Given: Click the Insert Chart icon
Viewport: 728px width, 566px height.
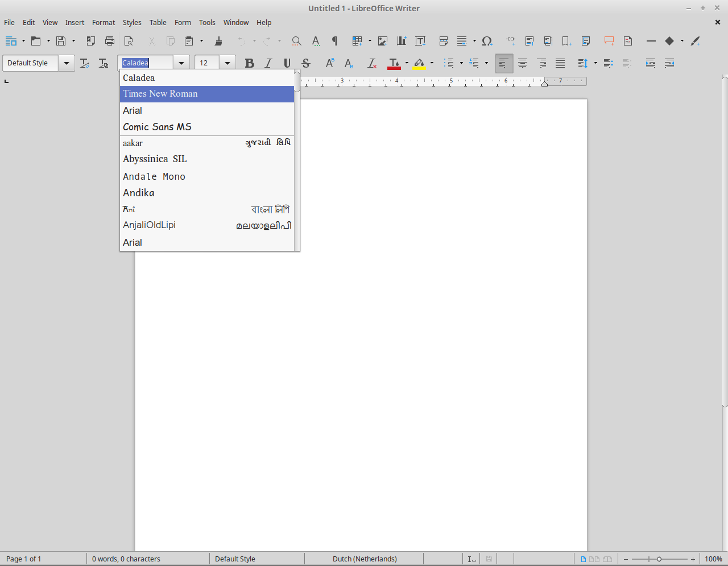Looking at the screenshot, I should pos(402,41).
